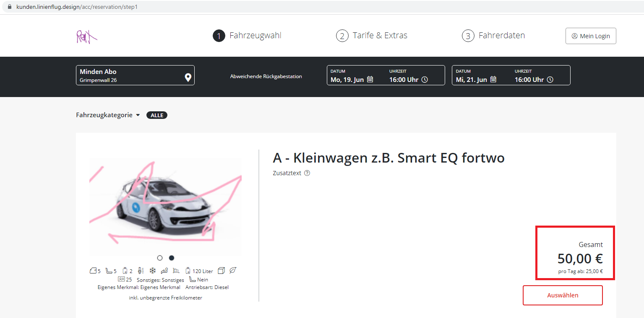This screenshot has width=644, height=318.
Task: Click clock icon beside pickup 16:00 Uhr
Action: coord(425,79)
